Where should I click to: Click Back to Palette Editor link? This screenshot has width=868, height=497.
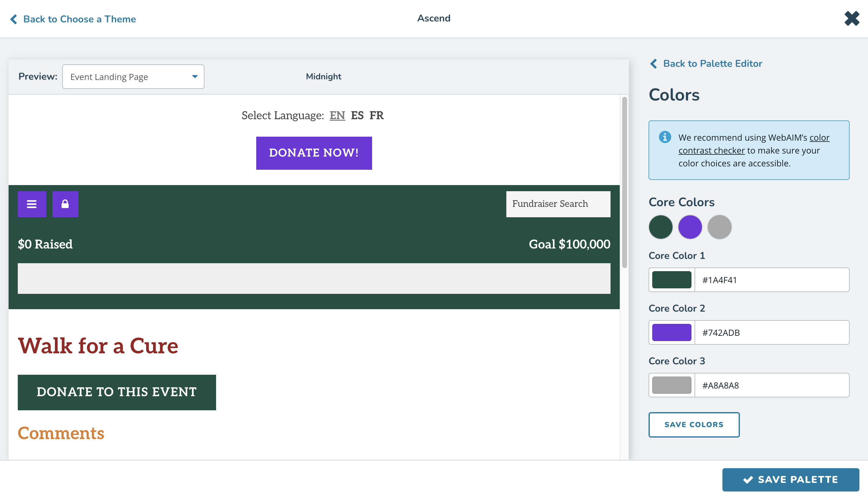point(706,63)
